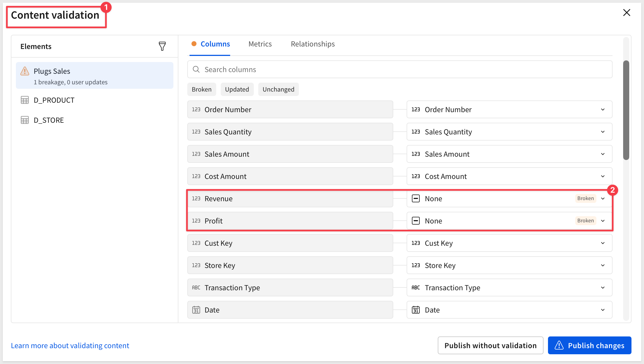Open Learn more about validating content link
This screenshot has height=364, width=644.
pyautogui.click(x=70, y=345)
